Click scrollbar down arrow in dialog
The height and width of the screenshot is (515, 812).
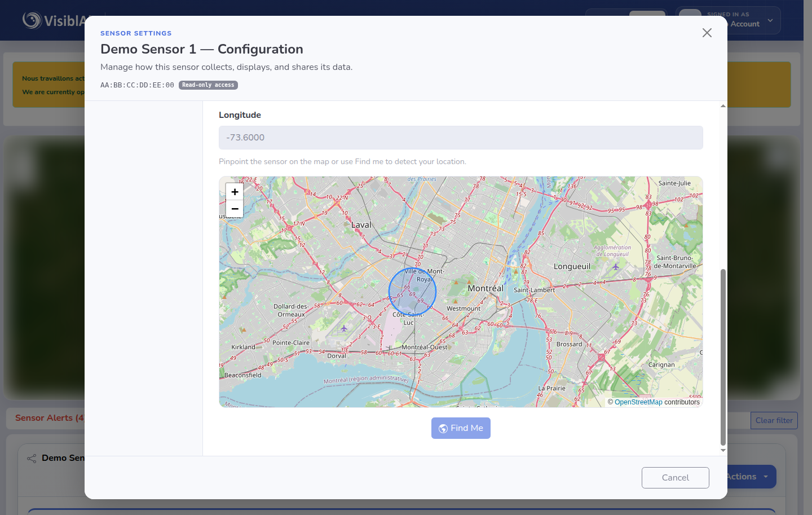[x=723, y=451]
